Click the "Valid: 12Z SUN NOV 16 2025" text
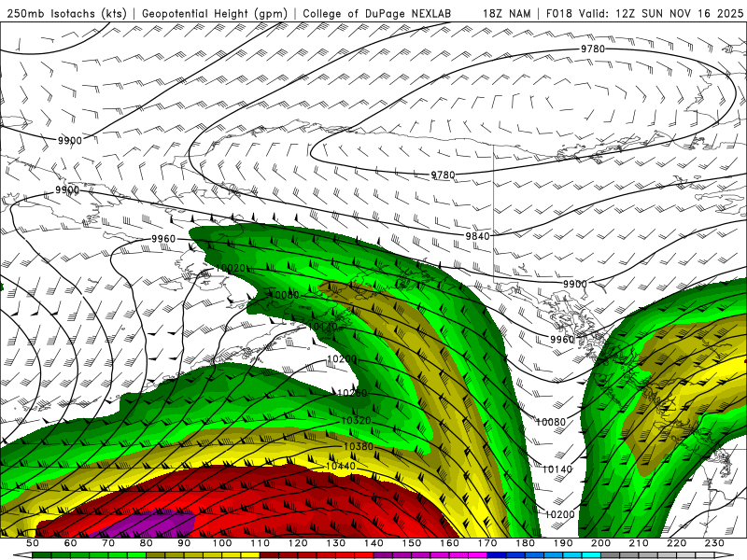The height and width of the screenshot is (560, 747). (661, 13)
